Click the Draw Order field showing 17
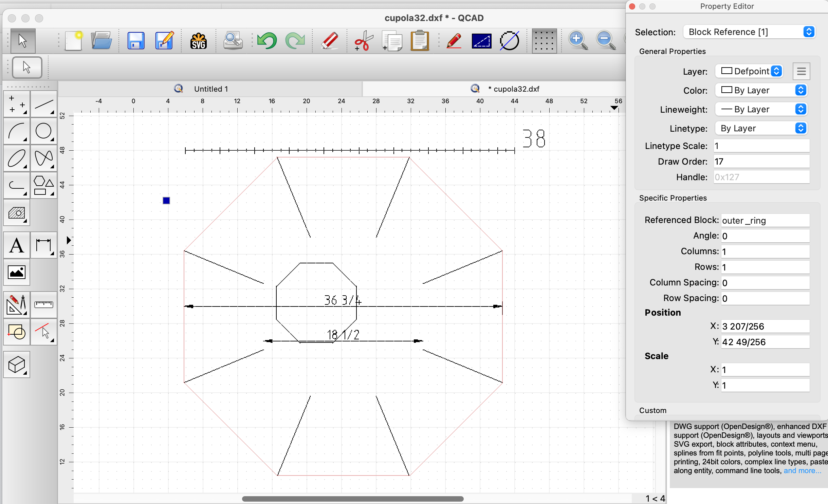Image resolution: width=828 pixels, height=504 pixels. point(761,162)
